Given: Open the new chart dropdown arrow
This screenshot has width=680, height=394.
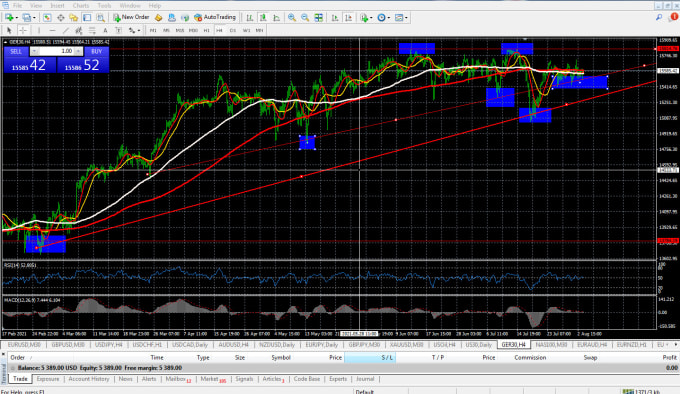Looking at the screenshot, I should pyautogui.click(x=16, y=18).
